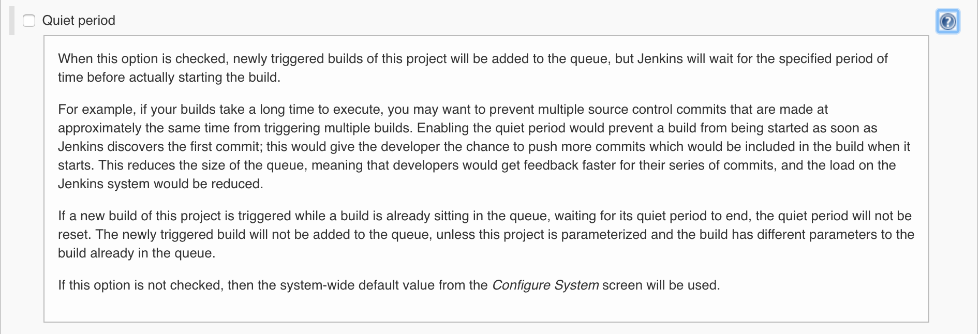Screen dimensions: 980x334
Task: Select the paragraph starting "When this option is checked"
Action: pyautogui.click(x=472, y=68)
